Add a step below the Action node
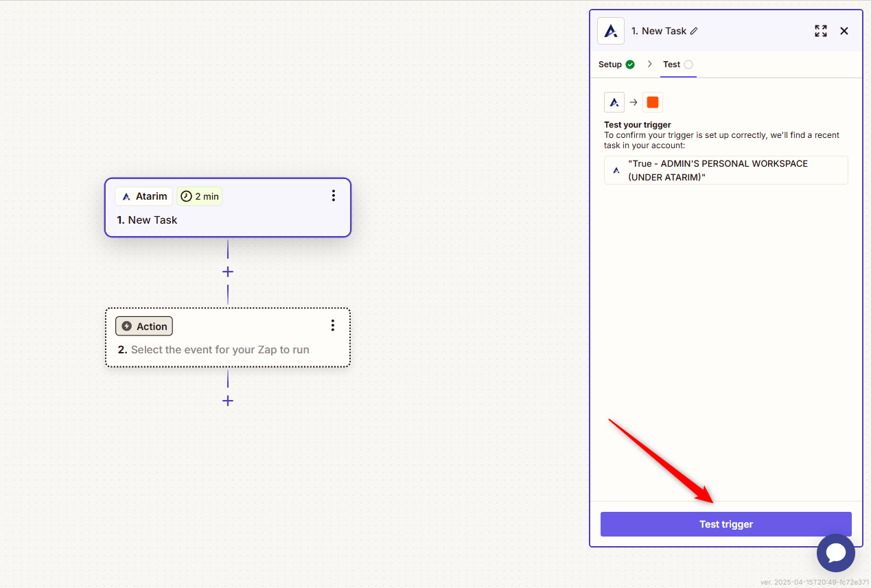Screen dimensions: 871x588 (x=228, y=401)
